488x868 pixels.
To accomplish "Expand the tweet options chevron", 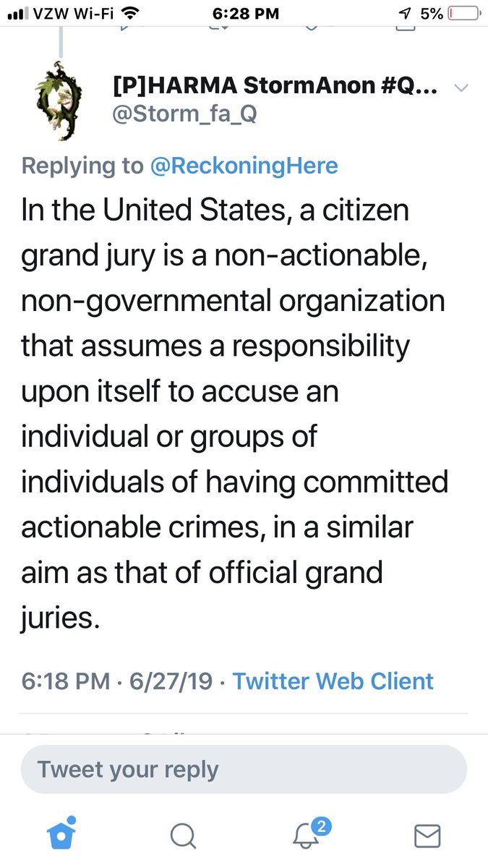I will (461, 88).
